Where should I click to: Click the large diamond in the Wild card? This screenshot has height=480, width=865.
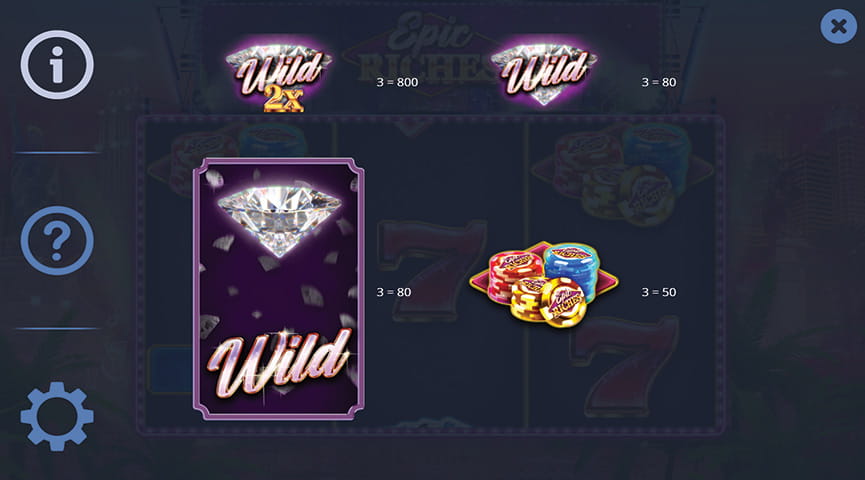click(279, 220)
